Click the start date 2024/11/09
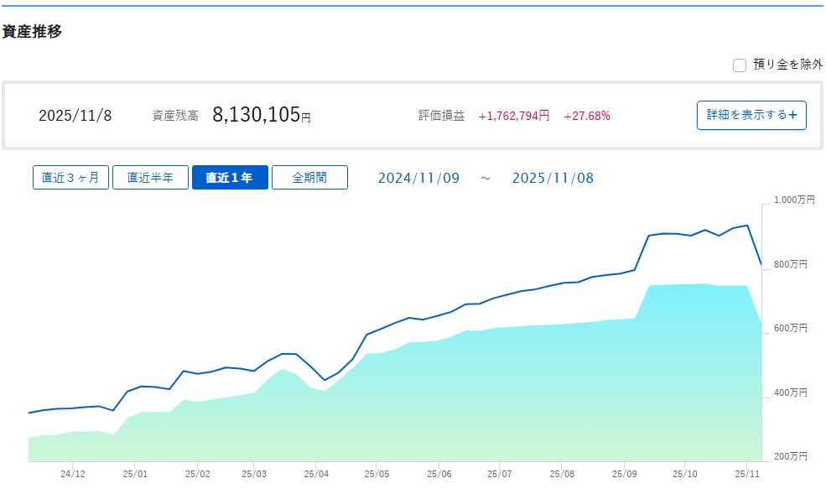Viewport: 826px width, 504px height. pyautogui.click(x=418, y=178)
